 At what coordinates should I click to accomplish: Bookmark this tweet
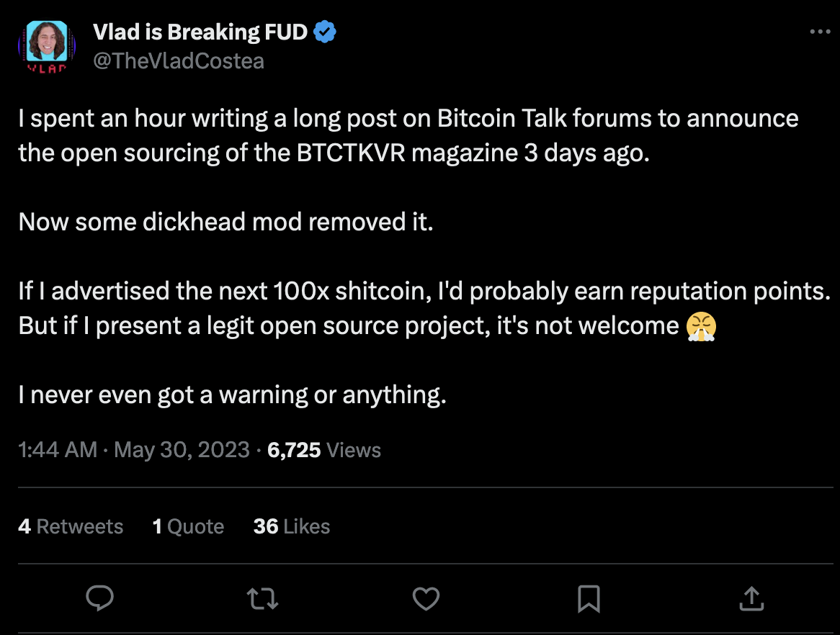tap(589, 598)
